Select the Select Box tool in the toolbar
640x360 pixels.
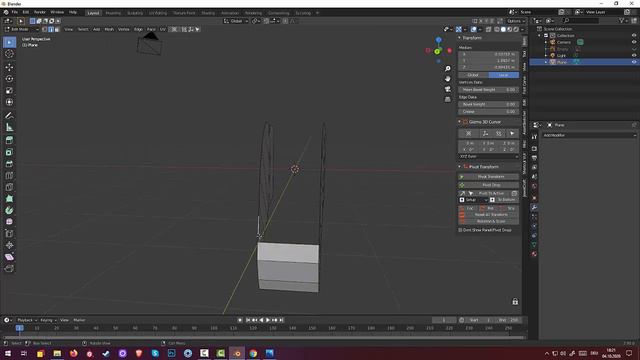tap(9, 42)
